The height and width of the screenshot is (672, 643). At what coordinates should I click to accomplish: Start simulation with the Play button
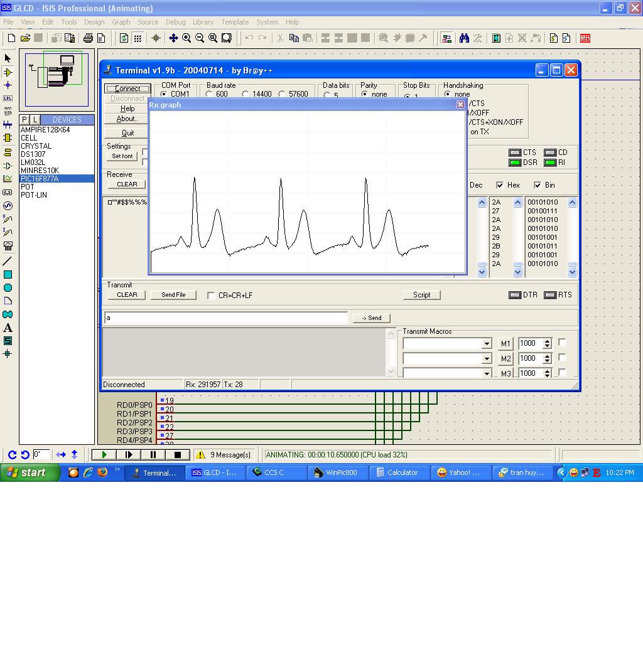[x=104, y=455]
